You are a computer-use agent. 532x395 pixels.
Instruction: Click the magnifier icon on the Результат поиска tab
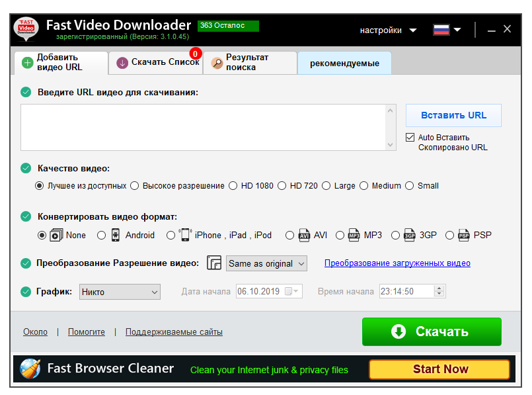click(x=217, y=63)
